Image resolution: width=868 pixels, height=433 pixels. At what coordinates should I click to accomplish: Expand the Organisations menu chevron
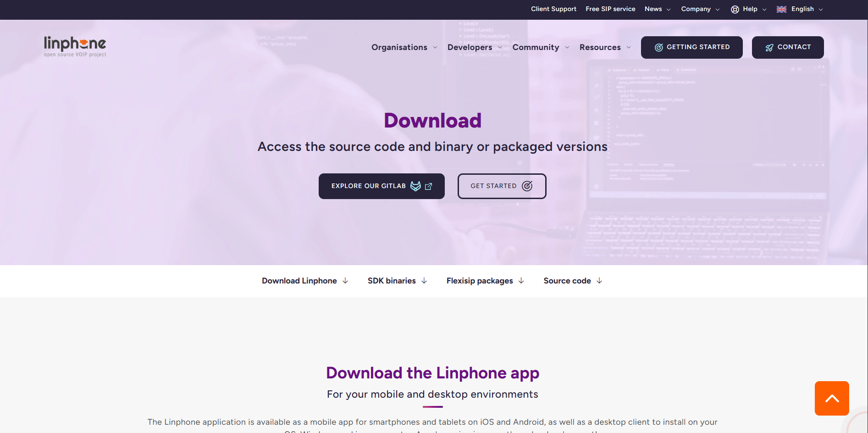[x=435, y=47]
